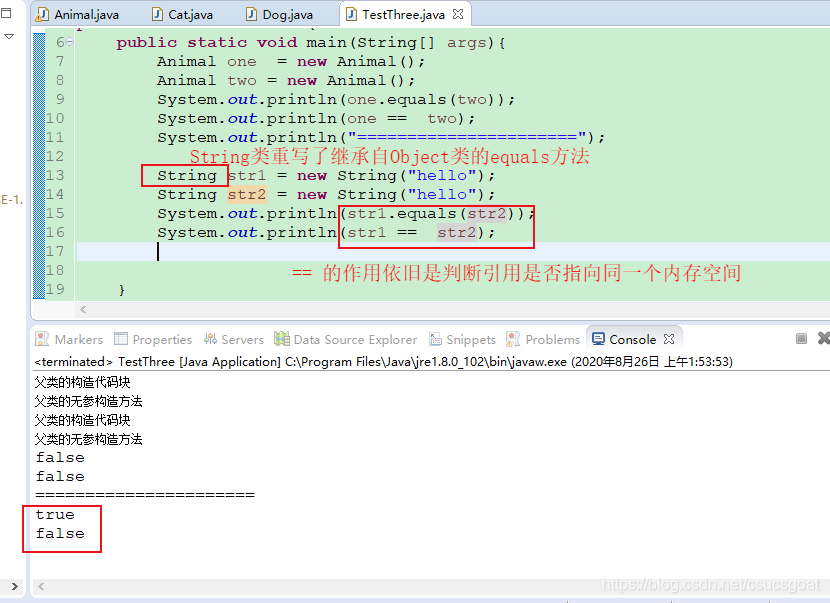Screen dimensions: 830x603
Task: Click the Snippets tab icon
Action: (x=435, y=339)
